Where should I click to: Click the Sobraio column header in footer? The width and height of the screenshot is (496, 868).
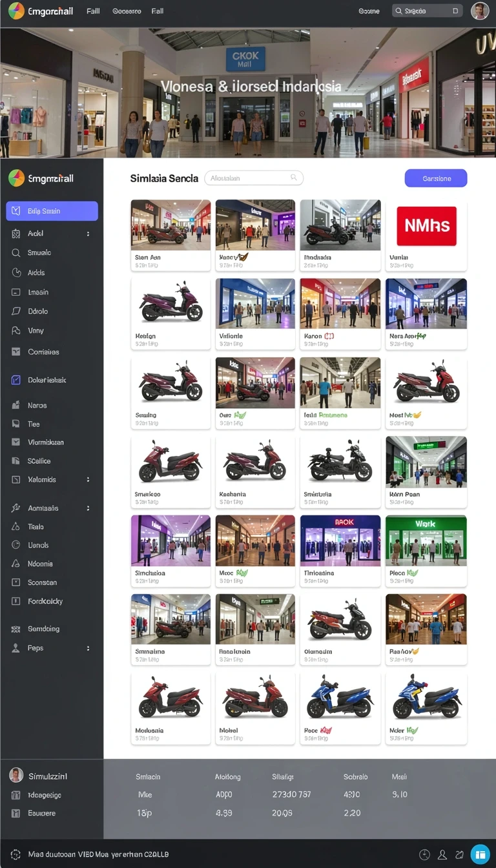coord(356,777)
